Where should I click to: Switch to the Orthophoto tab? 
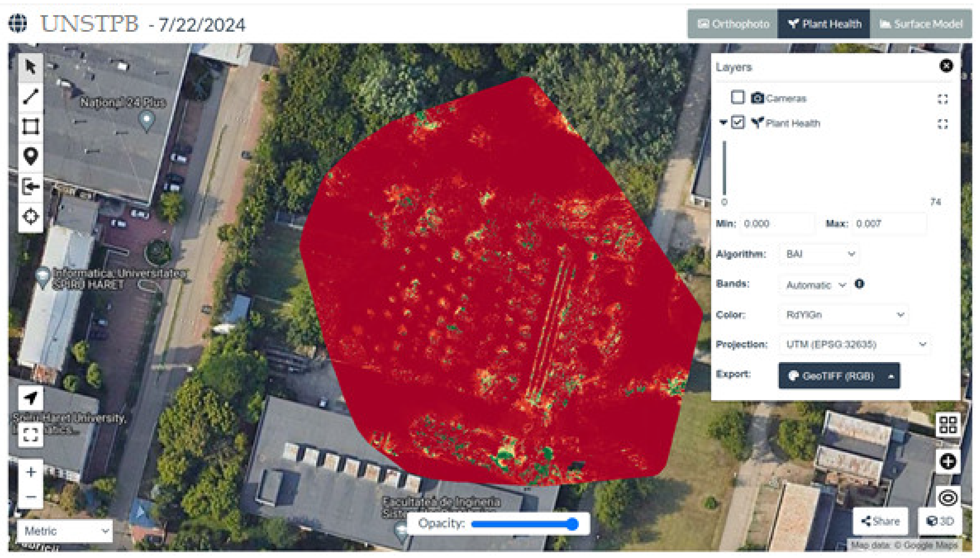(733, 24)
